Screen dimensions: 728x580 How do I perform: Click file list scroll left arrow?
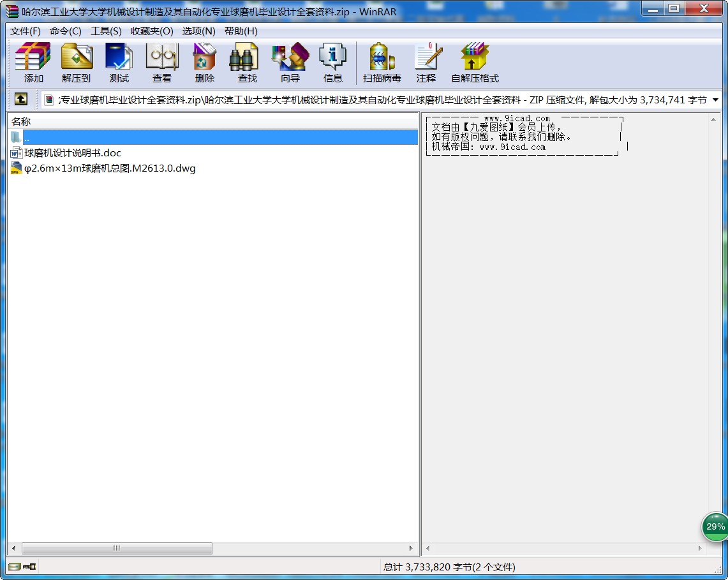(x=14, y=549)
